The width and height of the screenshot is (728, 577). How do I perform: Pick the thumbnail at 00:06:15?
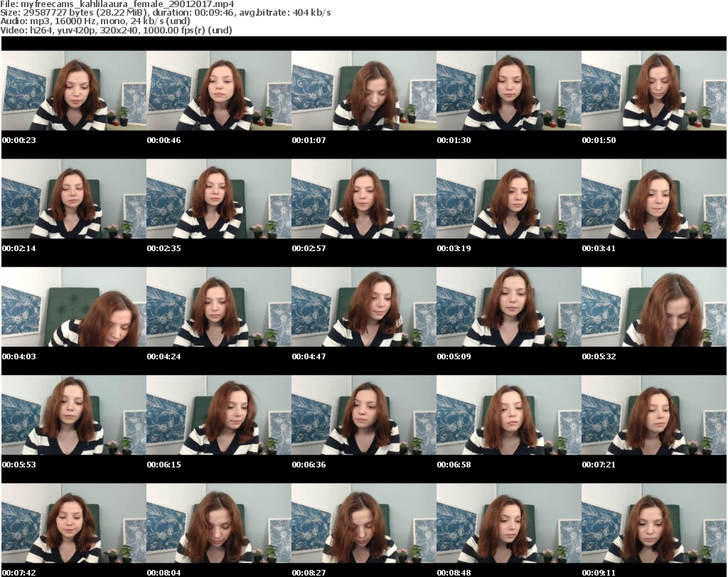tap(219, 415)
